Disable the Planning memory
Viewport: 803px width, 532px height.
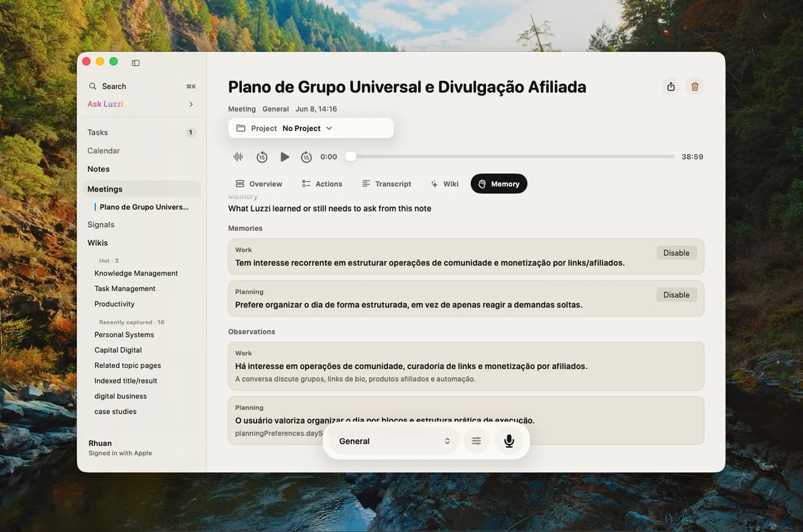point(676,295)
